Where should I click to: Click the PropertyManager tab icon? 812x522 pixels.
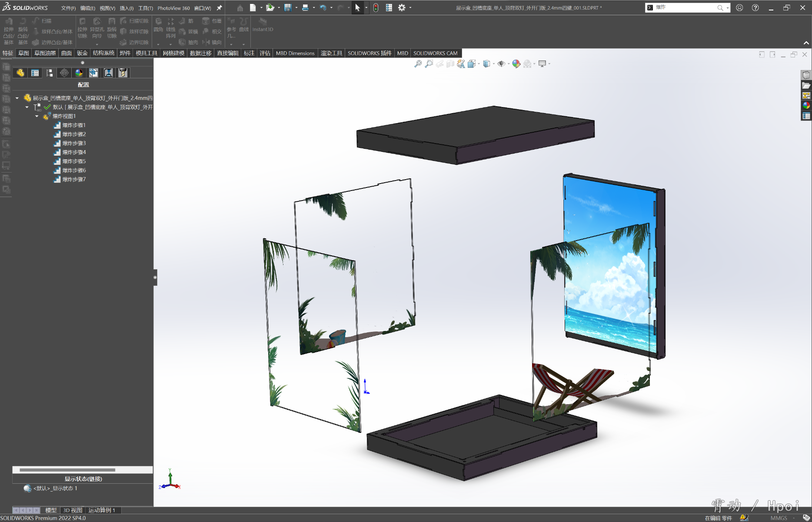coord(35,73)
